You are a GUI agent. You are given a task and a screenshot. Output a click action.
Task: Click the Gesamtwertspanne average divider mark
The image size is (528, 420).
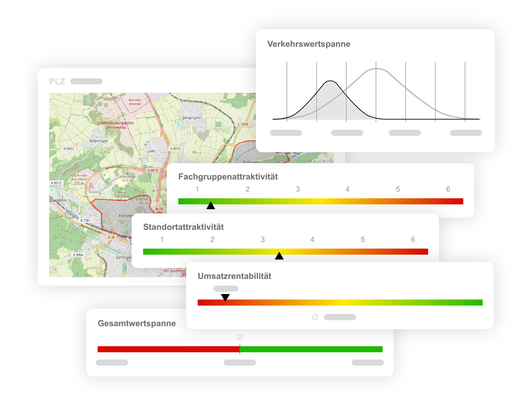240,349
